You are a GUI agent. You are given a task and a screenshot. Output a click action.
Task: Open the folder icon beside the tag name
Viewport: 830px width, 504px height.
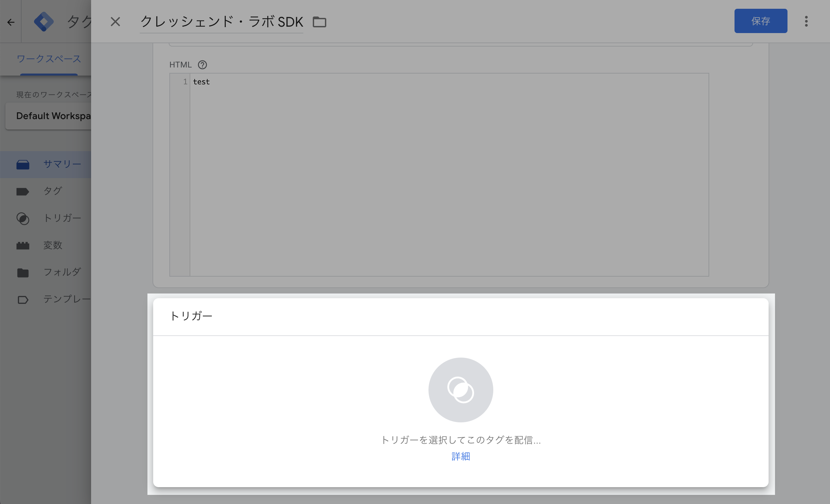[x=319, y=22]
